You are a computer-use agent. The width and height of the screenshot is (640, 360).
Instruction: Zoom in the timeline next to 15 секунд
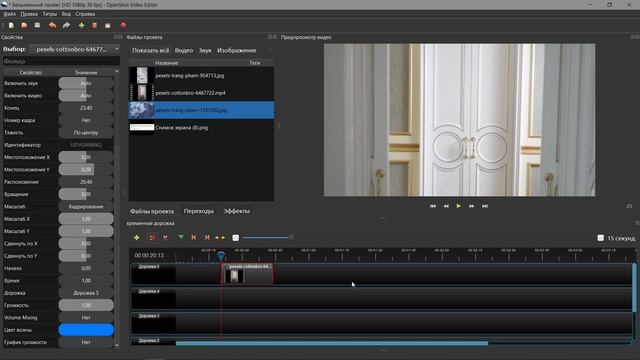(600, 238)
